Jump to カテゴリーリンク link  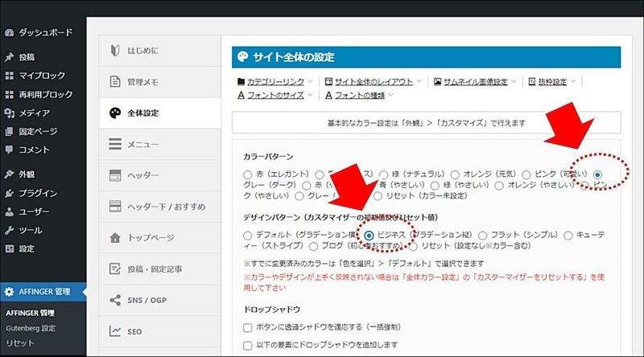pyautogui.click(x=275, y=82)
